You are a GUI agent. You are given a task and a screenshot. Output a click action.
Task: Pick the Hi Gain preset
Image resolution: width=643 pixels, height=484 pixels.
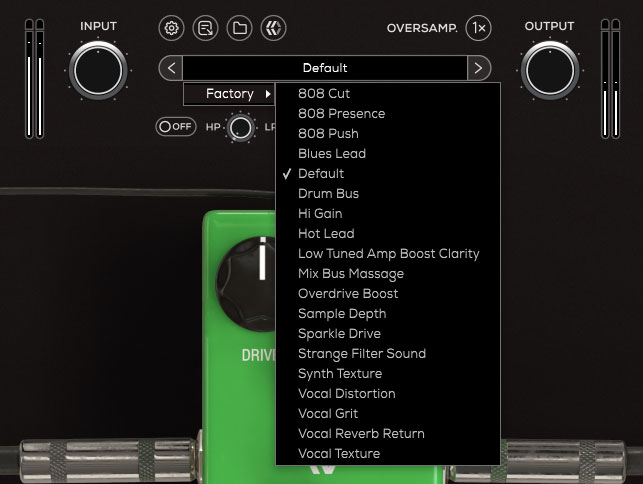click(x=388, y=214)
